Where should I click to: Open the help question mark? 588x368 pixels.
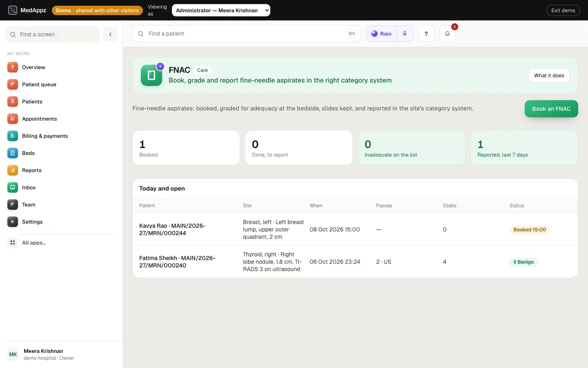(x=426, y=34)
